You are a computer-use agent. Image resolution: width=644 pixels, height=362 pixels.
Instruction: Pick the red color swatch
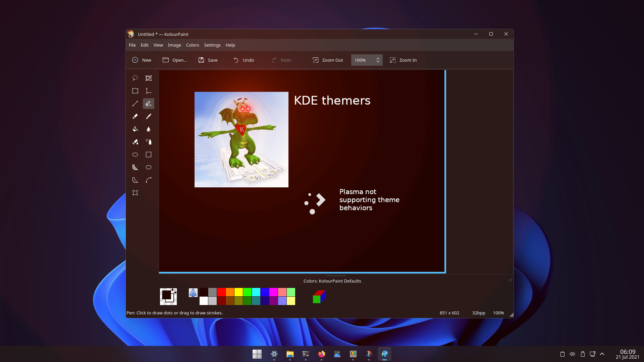click(221, 292)
